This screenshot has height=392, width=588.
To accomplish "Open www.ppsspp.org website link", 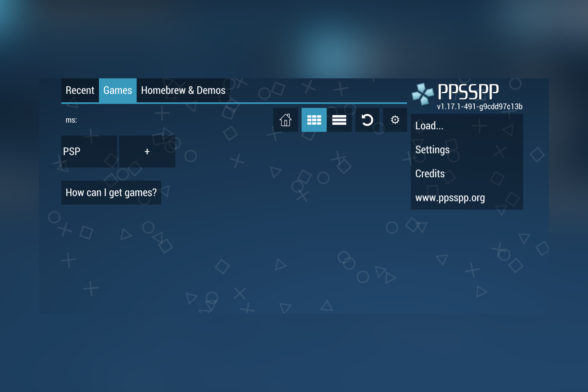I will coord(450,198).
